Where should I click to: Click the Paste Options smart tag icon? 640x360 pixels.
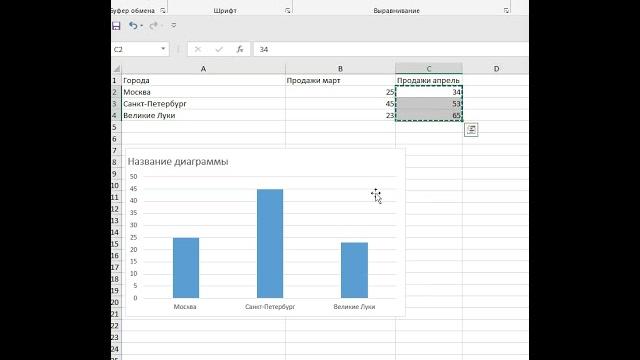tap(471, 130)
